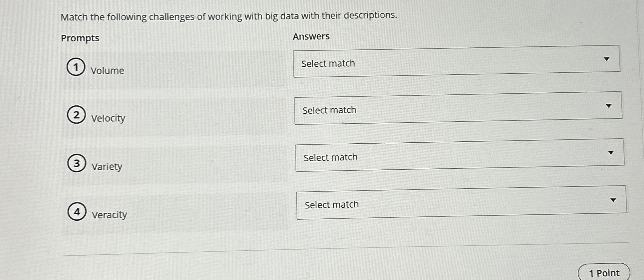This screenshot has height=280, width=644.
Task: Click the Volume prompt label
Action: click(x=108, y=71)
